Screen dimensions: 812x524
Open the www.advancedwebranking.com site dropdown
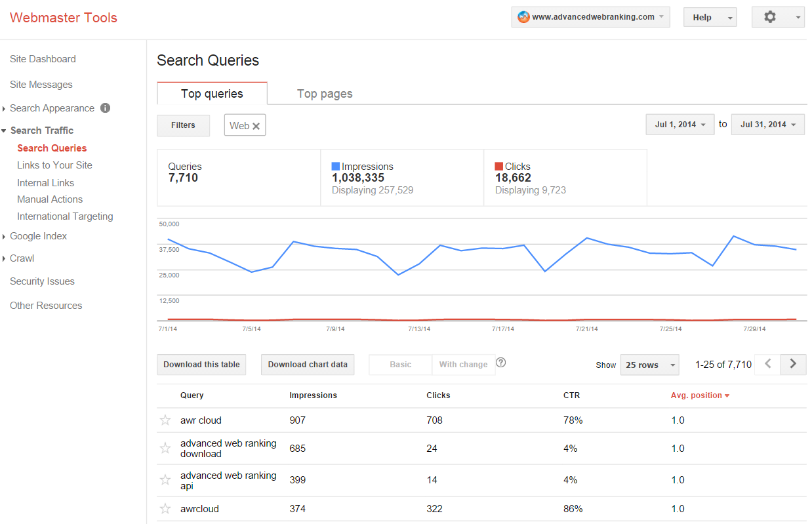pyautogui.click(x=590, y=18)
